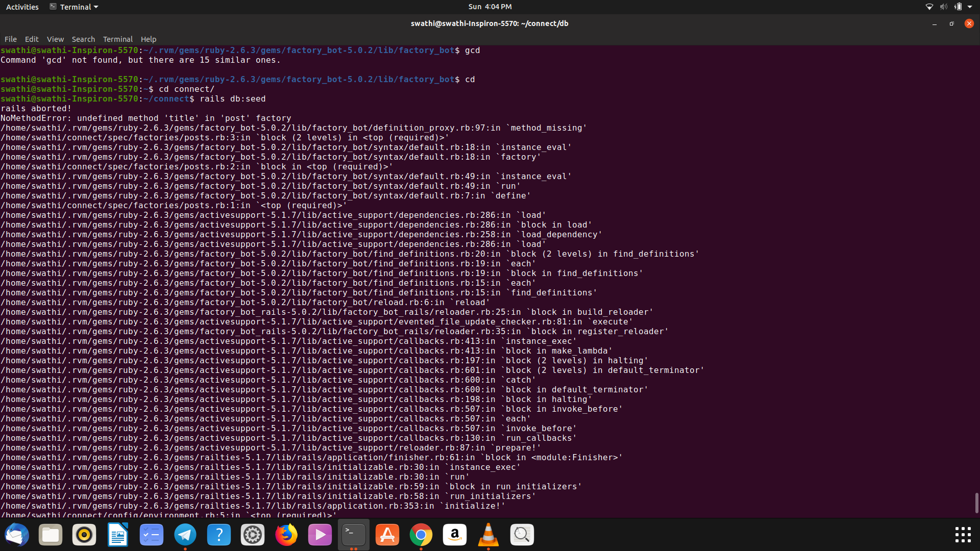Open Telegram from the dock
The width and height of the screenshot is (980, 551).
click(185, 535)
